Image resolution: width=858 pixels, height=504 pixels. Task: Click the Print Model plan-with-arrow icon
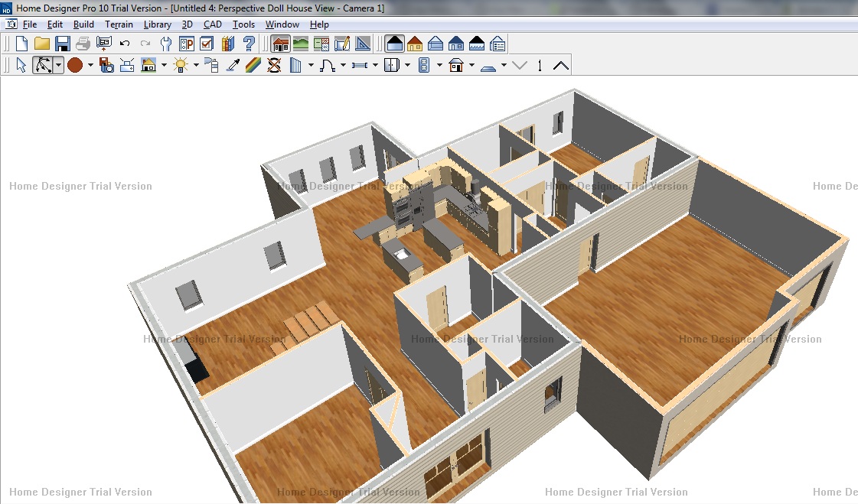pyautogui.click(x=104, y=44)
